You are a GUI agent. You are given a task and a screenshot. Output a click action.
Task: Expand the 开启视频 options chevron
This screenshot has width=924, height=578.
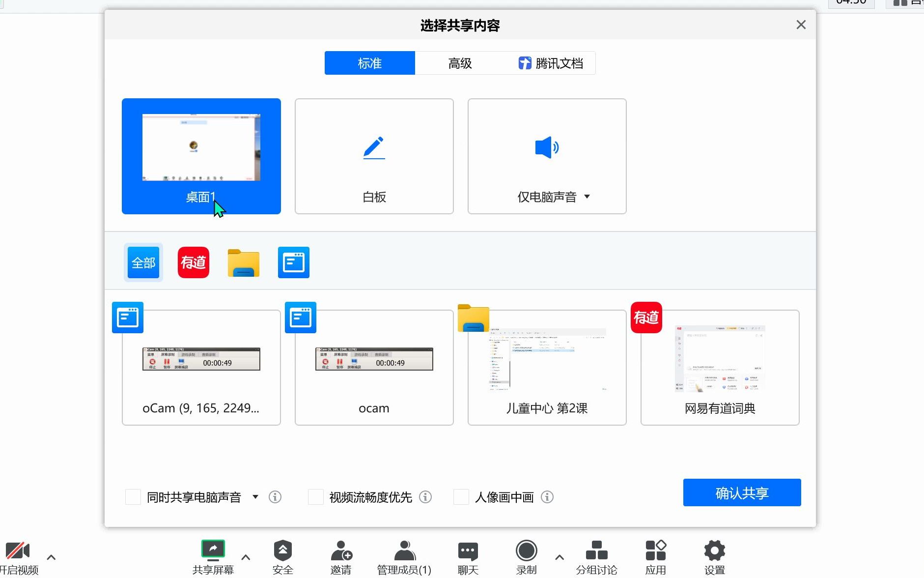coord(51,557)
